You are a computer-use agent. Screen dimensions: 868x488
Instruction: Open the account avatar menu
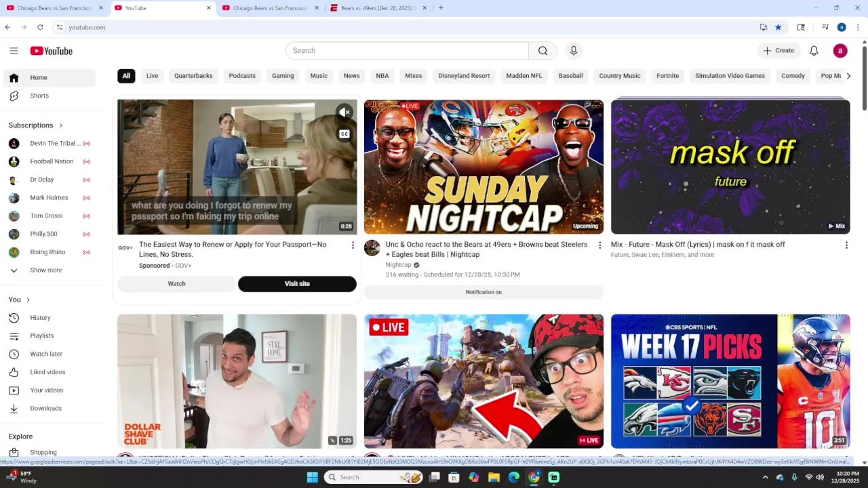point(840,51)
